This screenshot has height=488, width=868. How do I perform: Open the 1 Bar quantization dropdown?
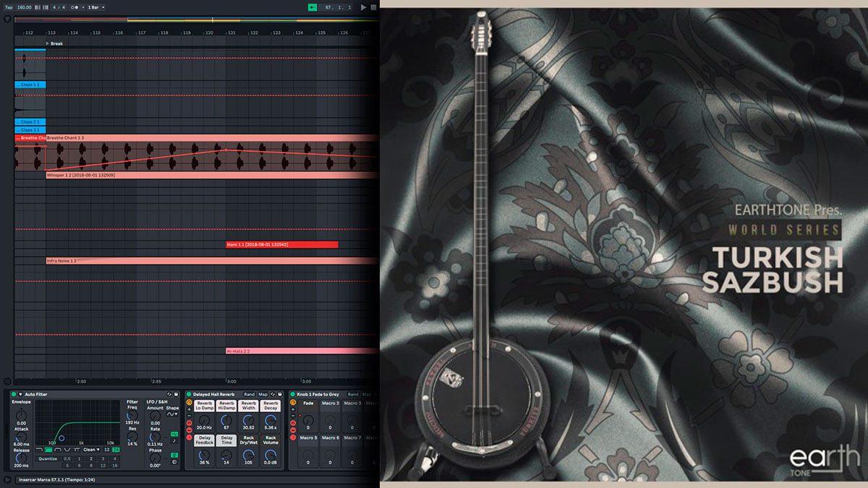click(x=96, y=7)
